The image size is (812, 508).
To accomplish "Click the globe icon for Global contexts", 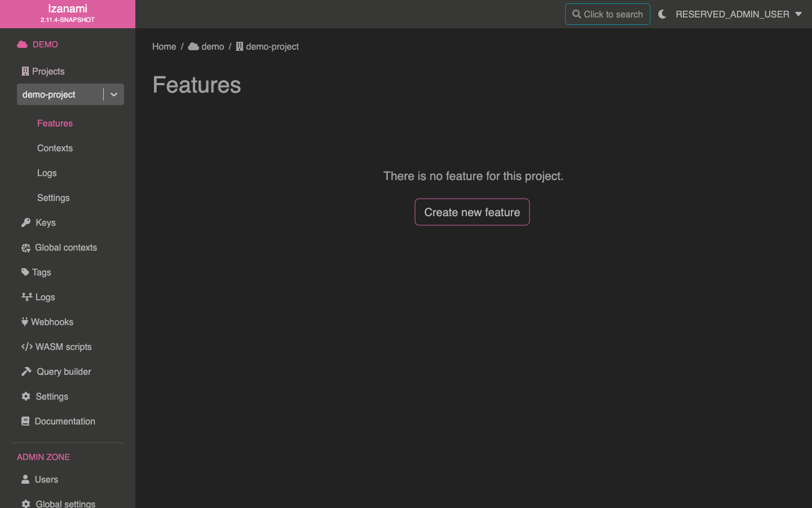I will [26, 248].
